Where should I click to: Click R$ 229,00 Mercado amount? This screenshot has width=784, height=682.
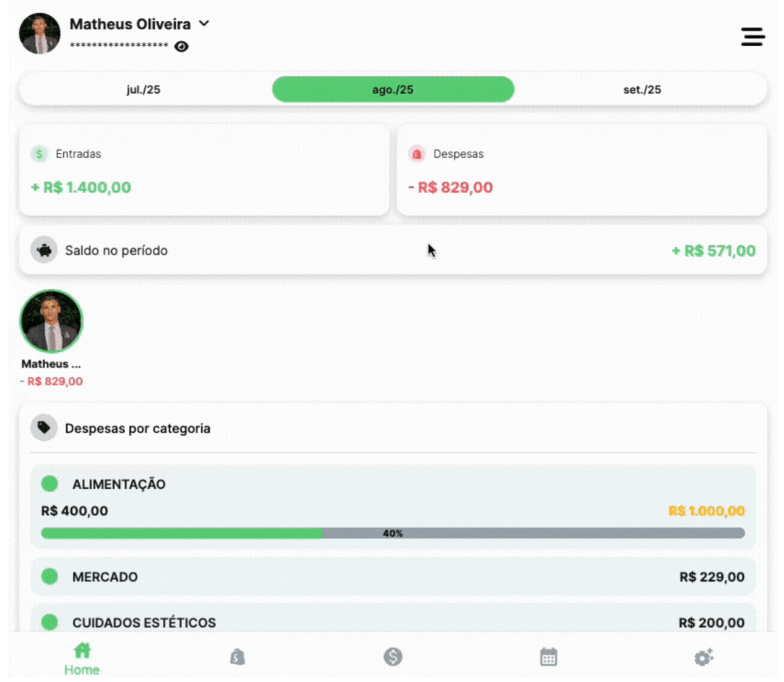click(x=712, y=577)
